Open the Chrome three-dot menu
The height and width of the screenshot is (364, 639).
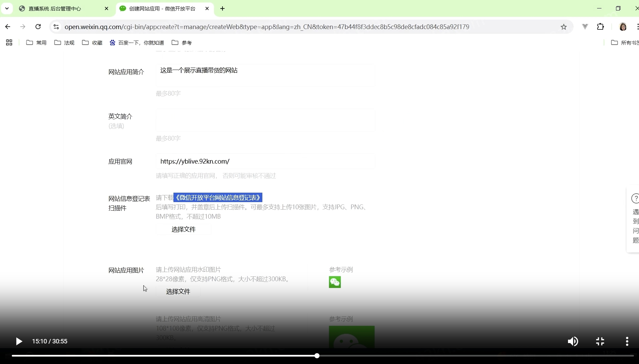[637, 26]
